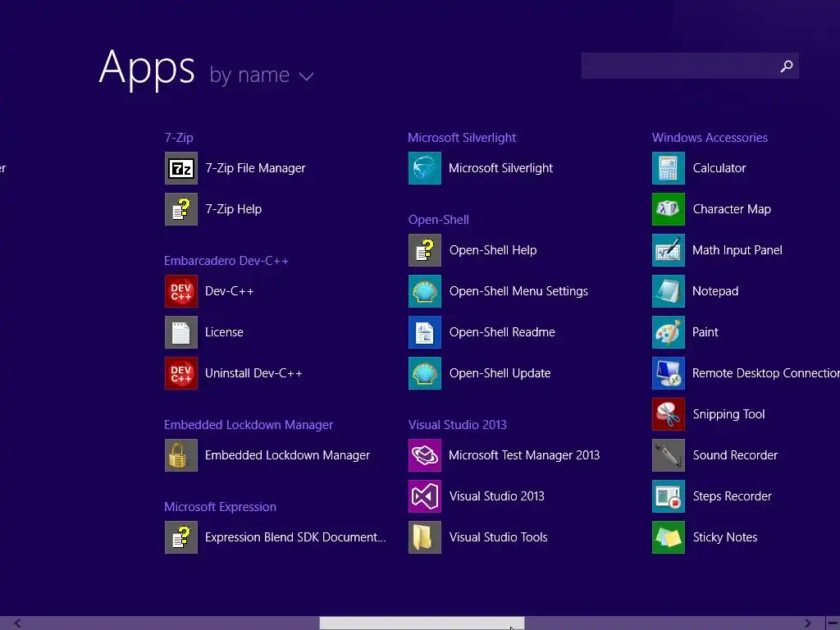Image resolution: width=840 pixels, height=630 pixels.
Task: Launch the Steps Recorder icon
Action: tap(669, 496)
